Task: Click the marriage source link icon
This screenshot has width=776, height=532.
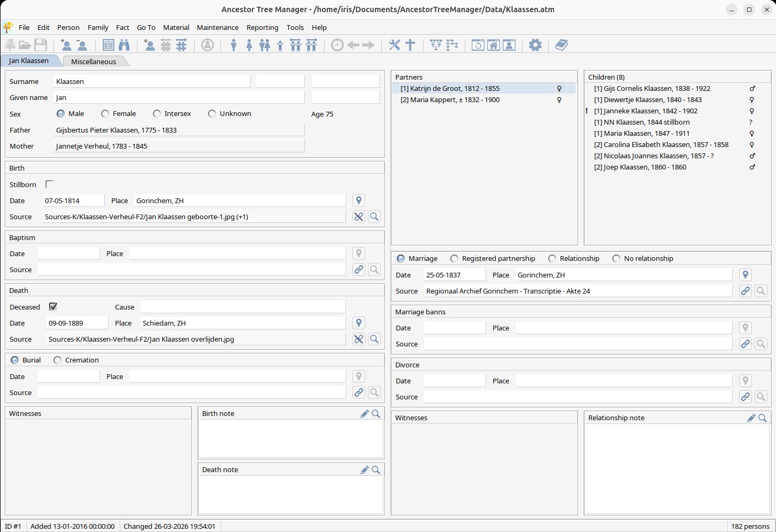Action: point(745,291)
